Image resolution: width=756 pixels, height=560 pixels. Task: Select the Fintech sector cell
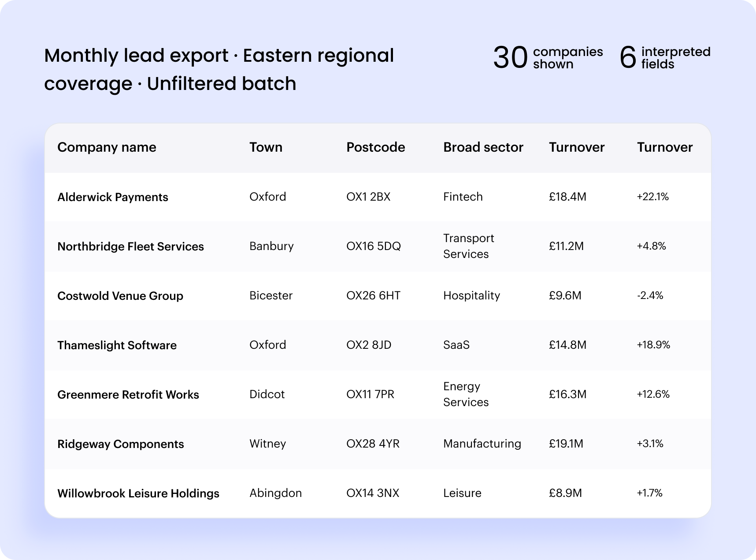point(463,197)
